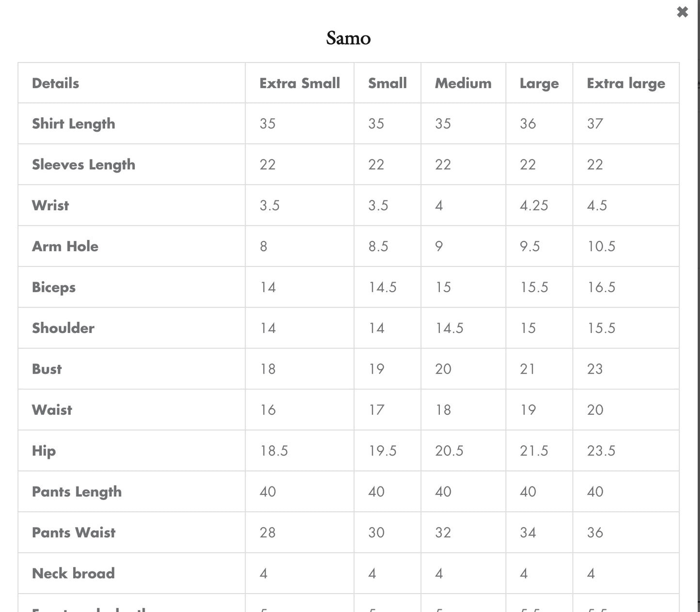Select the Sleeves Length row label
Screen dimensions: 700x612
[83, 165]
